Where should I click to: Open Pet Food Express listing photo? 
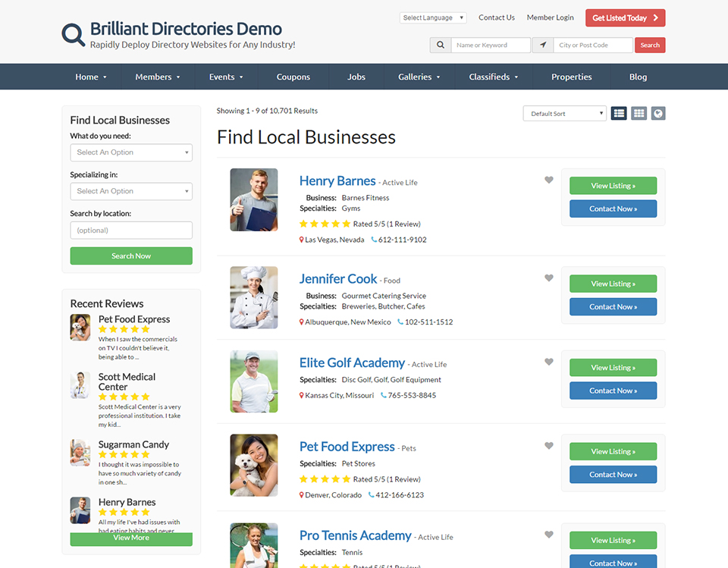[x=254, y=466]
